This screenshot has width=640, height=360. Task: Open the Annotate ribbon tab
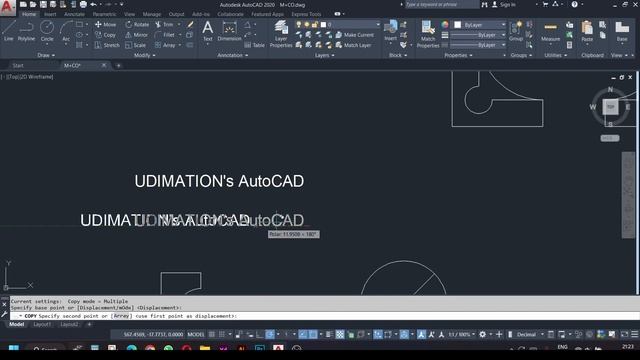click(x=74, y=14)
